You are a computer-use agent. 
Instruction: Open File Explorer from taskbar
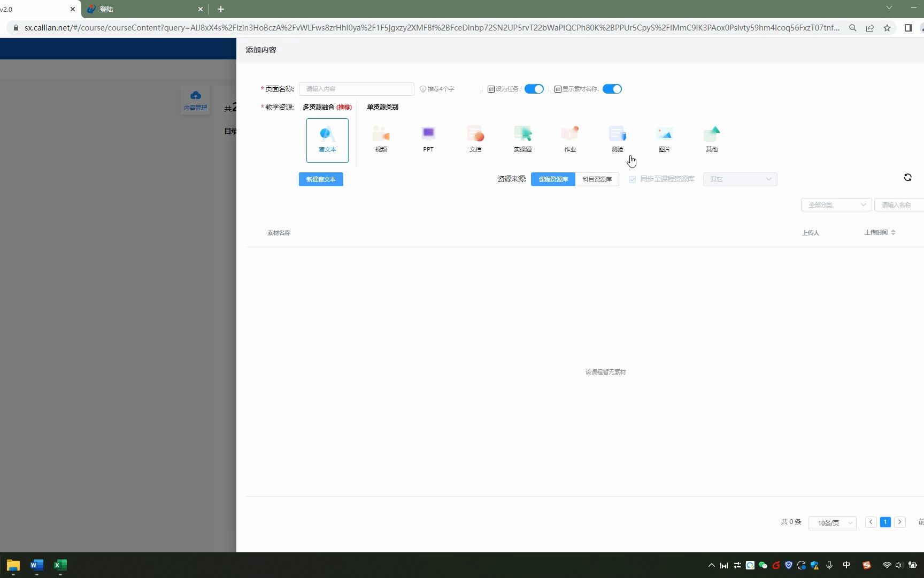[13, 565]
